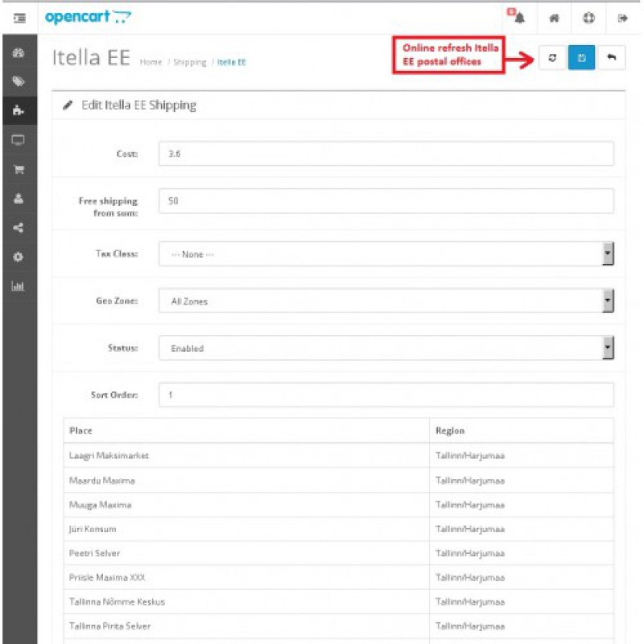Open Catalog tags icon in sidebar
The height and width of the screenshot is (644, 644).
click(19, 81)
